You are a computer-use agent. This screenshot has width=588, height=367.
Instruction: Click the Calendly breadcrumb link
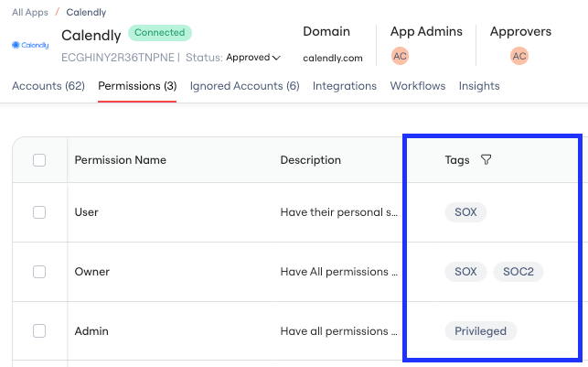[86, 13]
